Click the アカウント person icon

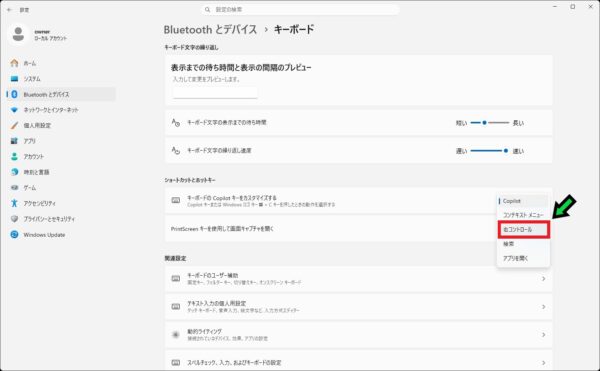[14, 156]
